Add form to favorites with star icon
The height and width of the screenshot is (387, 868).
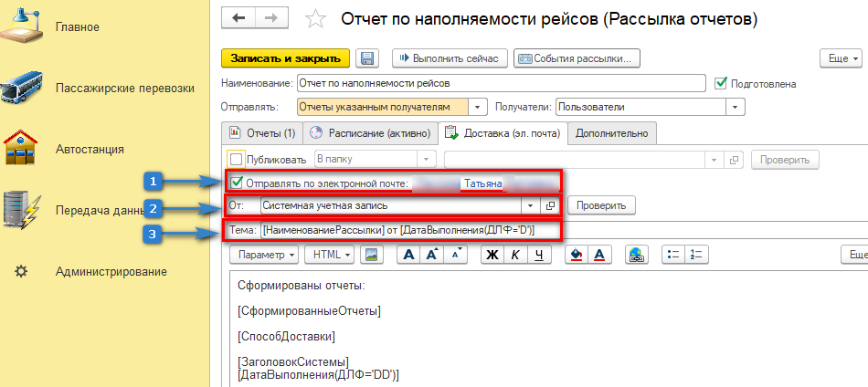315,18
